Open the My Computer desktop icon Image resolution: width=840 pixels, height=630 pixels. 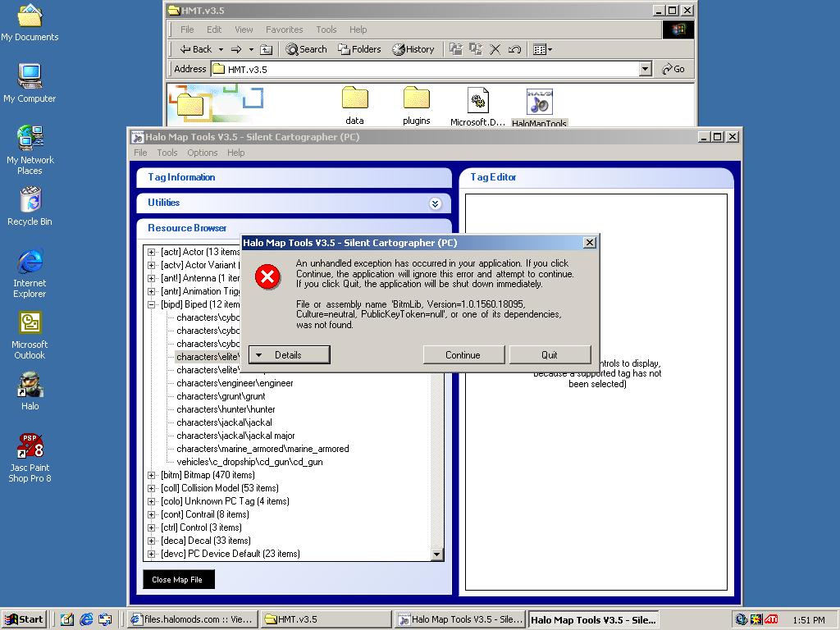(30, 83)
